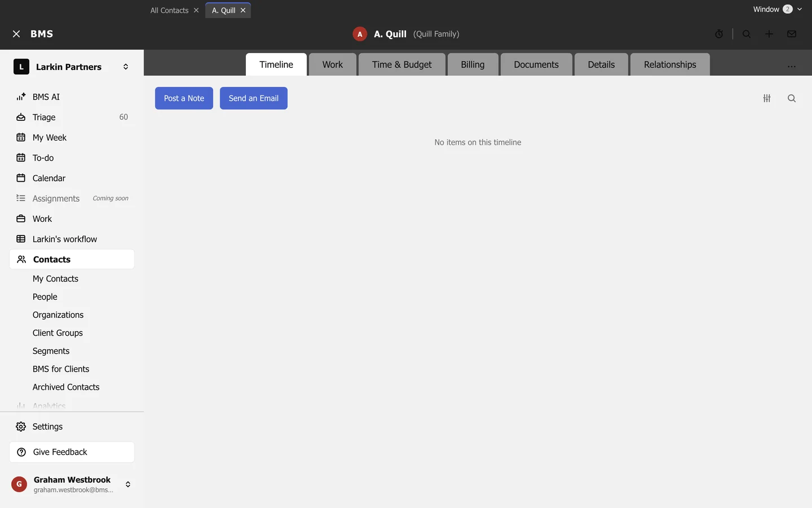Open timeline filter settings icon
The height and width of the screenshot is (508, 812).
[x=767, y=98]
